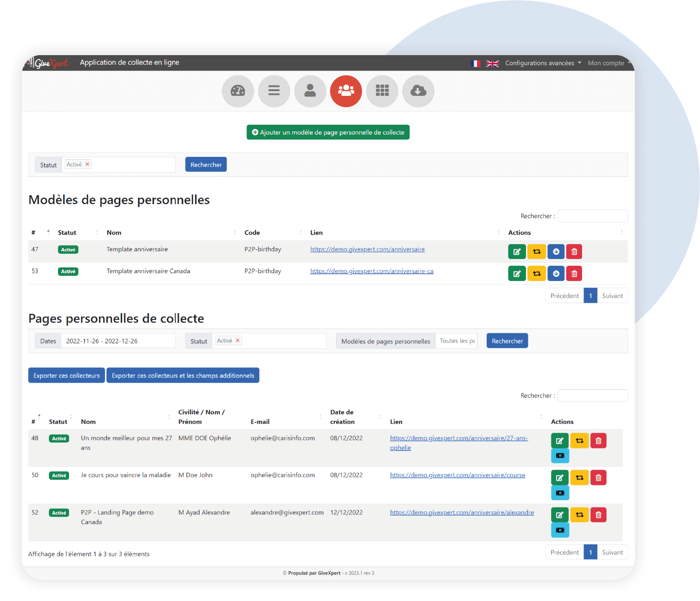This screenshot has width=700, height=601.
Task: Open the Dates range field 2022-11-26
Action: click(x=118, y=341)
